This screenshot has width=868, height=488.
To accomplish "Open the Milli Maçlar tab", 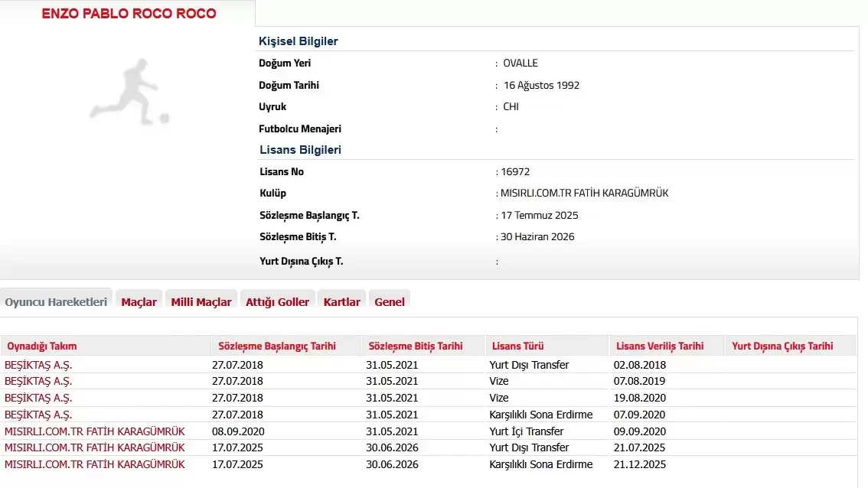I will tap(201, 301).
